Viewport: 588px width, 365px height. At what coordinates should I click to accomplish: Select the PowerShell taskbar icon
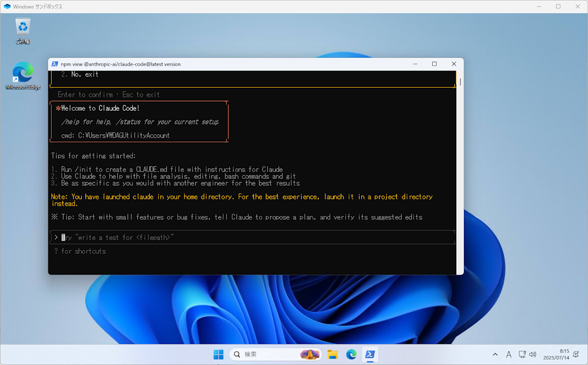(370, 354)
